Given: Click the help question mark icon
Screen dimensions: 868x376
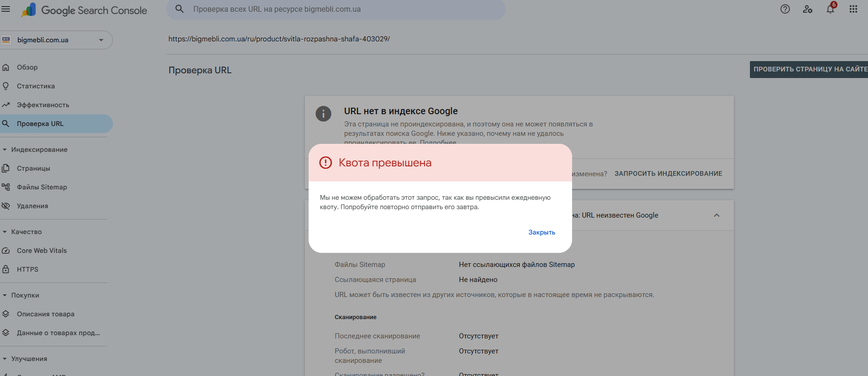Looking at the screenshot, I should point(785,9).
